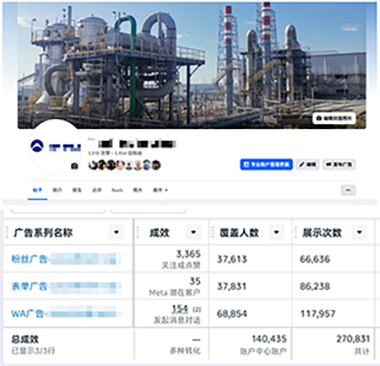Click the 成效 column header text
This screenshot has height=366, width=380.
tap(159, 232)
